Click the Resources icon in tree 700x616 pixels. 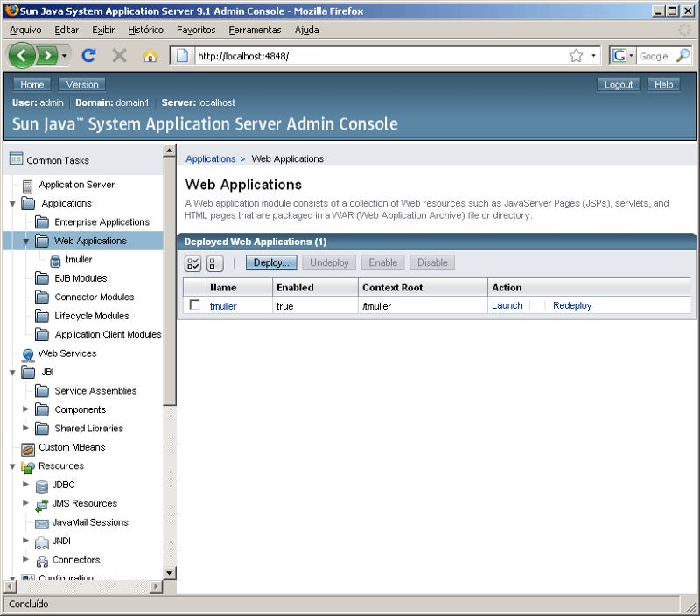point(28,467)
